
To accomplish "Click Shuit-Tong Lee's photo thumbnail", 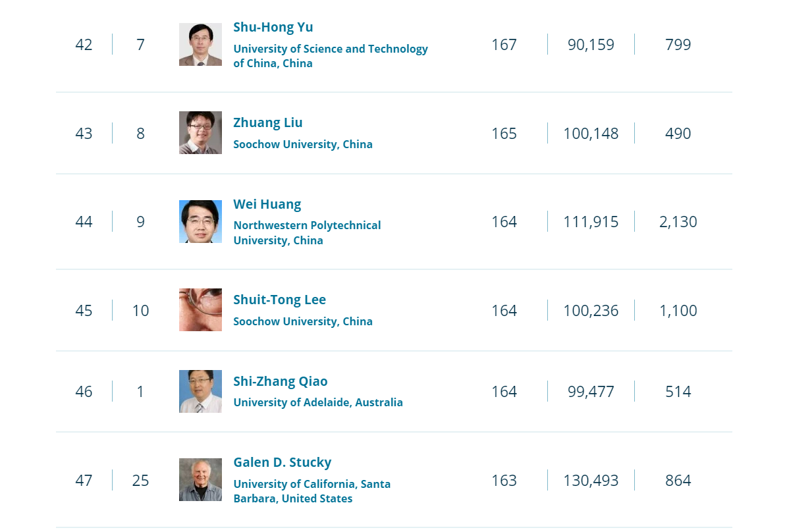I will (x=200, y=309).
